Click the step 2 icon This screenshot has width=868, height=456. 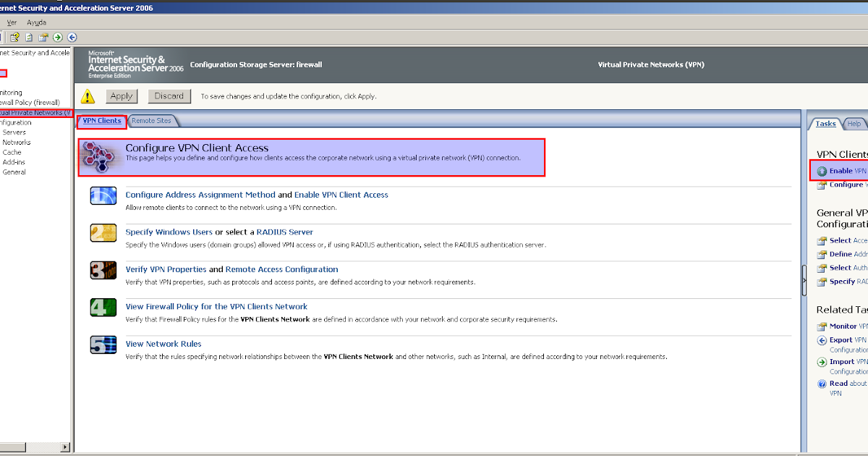tap(103, 233)
